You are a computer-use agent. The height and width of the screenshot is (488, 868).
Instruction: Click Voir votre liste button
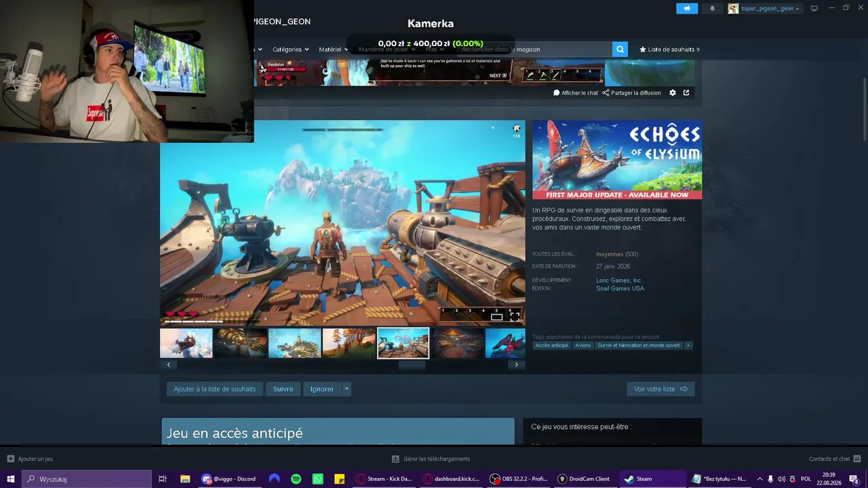coord(660,389)
